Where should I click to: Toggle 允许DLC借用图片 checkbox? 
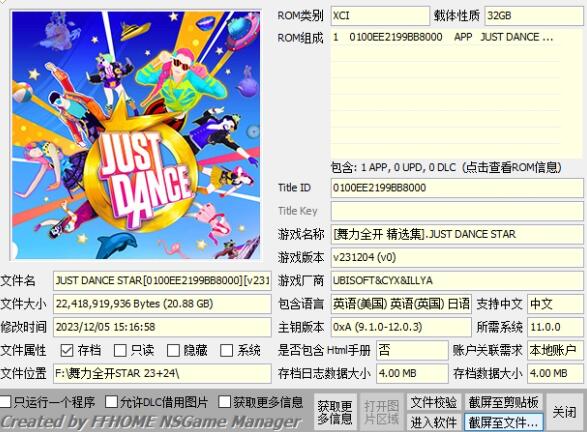111,402
